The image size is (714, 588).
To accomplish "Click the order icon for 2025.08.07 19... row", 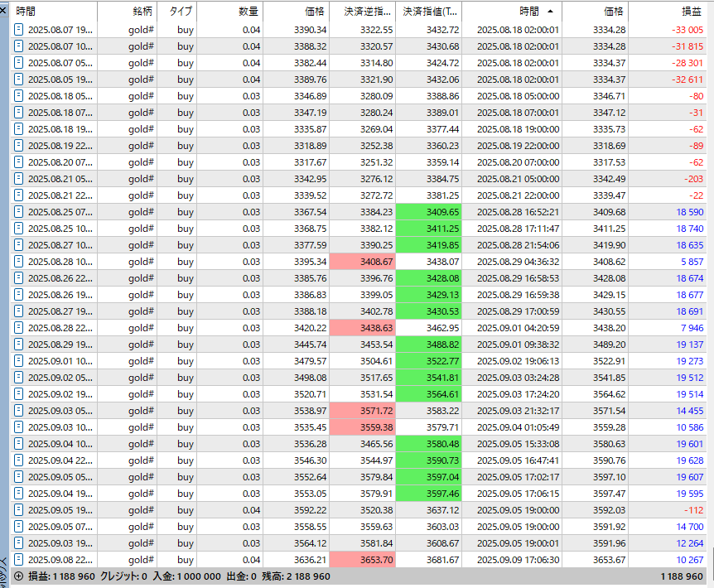I will click(19, 30).
